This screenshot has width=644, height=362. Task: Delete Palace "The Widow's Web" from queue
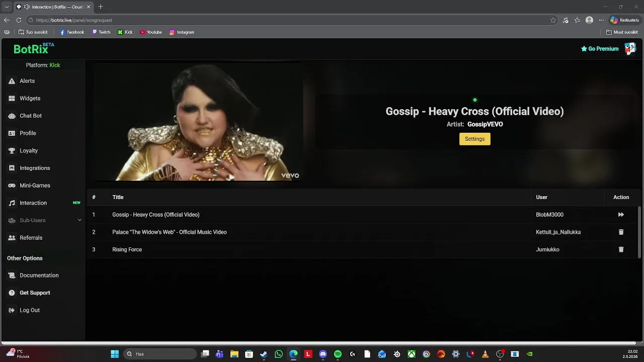(x=621, y=232)
